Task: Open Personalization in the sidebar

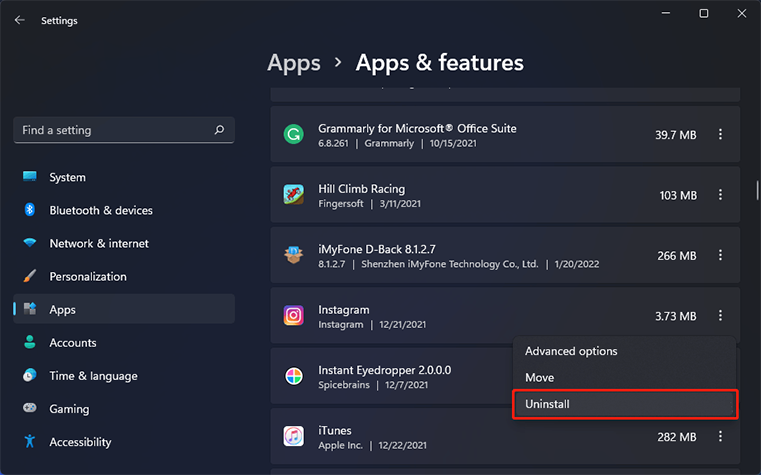Action: tap(124, 276)
